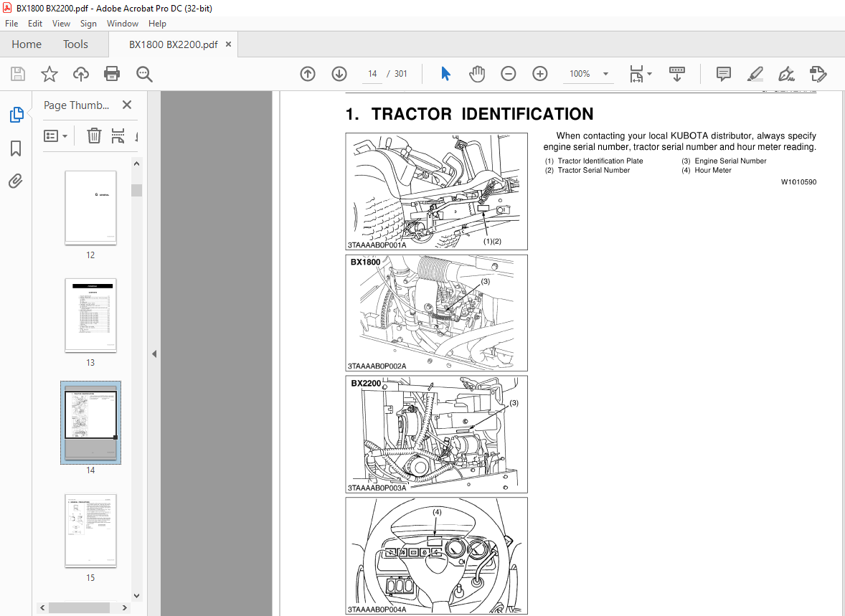Click the Read mode keyboard icon
Viewport: 845px width, 616px height.
(x=677, y=74)
